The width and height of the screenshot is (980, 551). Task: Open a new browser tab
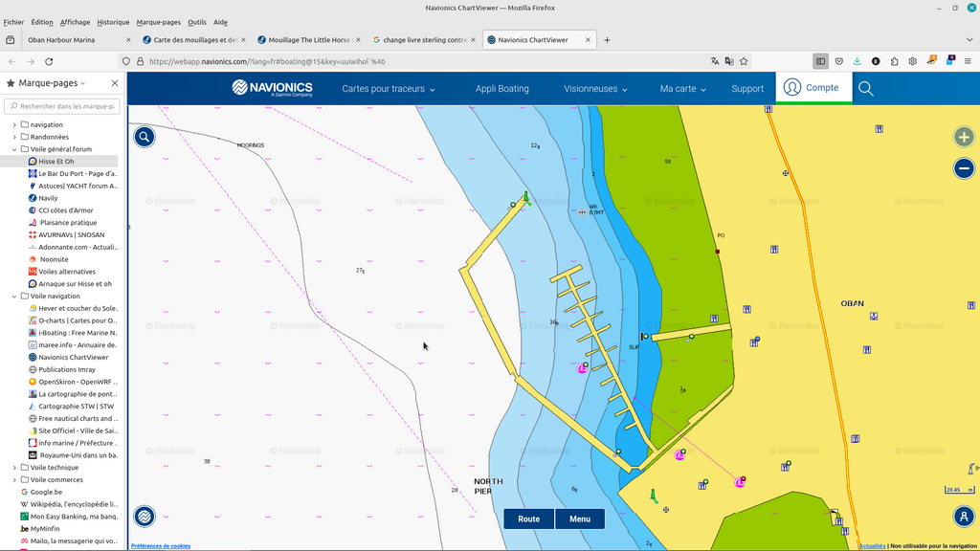[x=606, y=40]
